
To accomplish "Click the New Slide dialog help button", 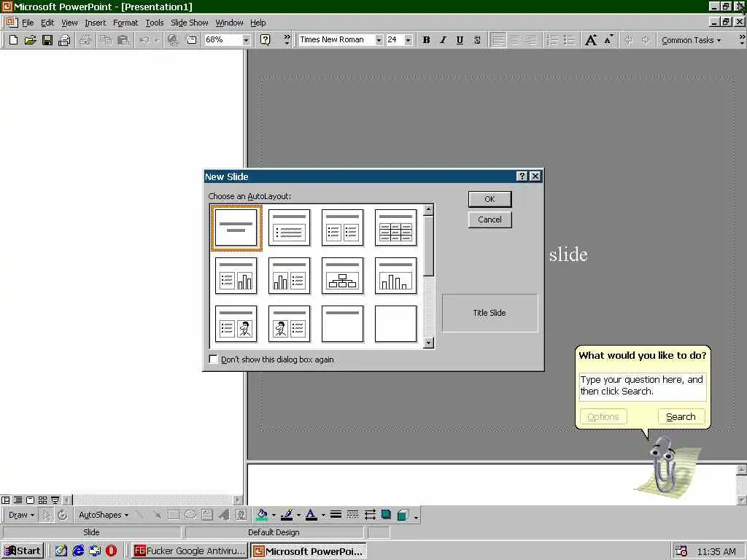I will [x=522, y=176].
